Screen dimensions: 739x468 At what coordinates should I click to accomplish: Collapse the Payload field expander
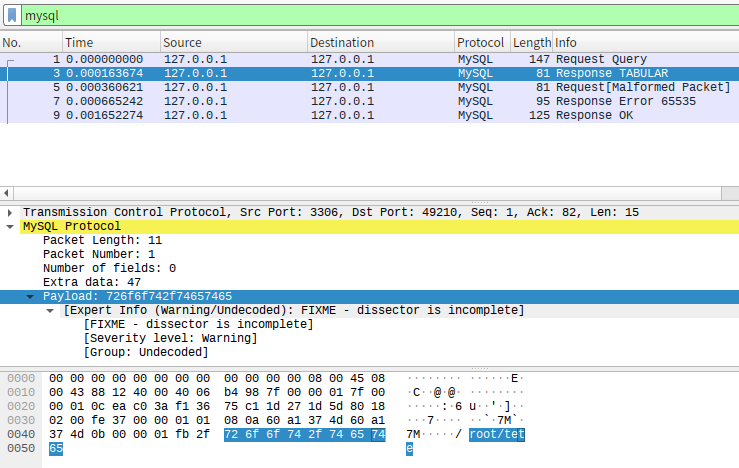click(x=30, y=297)
